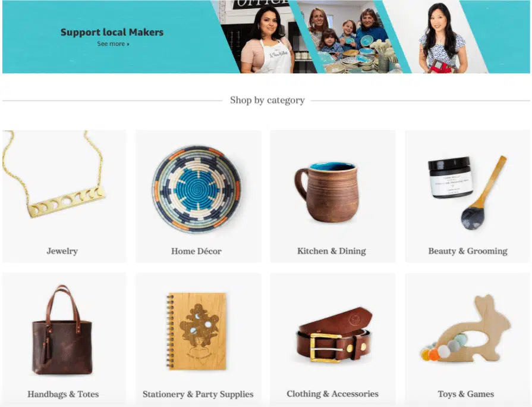Screen dimensions: 532x407
Task: Browse Kitchen & Dining category
Action: click(x=332, y=251)
